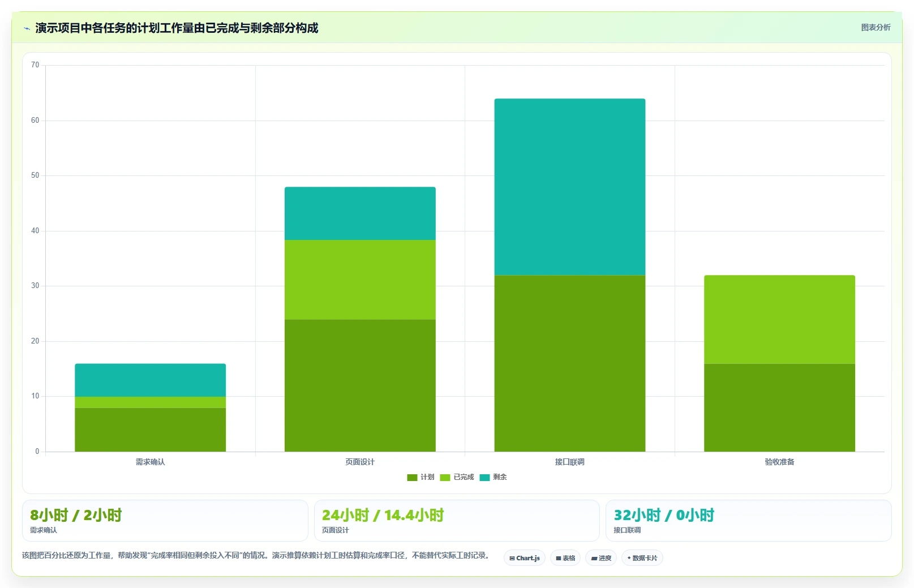Screen dimensions: 914x588
Task: Toggle the 剩余 legend entry
Action: tap(493, 477)
